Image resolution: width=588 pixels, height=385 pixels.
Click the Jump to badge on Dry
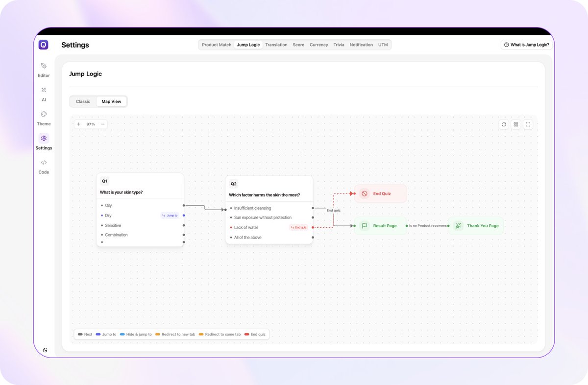pyautogui.click(x=170, y=216)
